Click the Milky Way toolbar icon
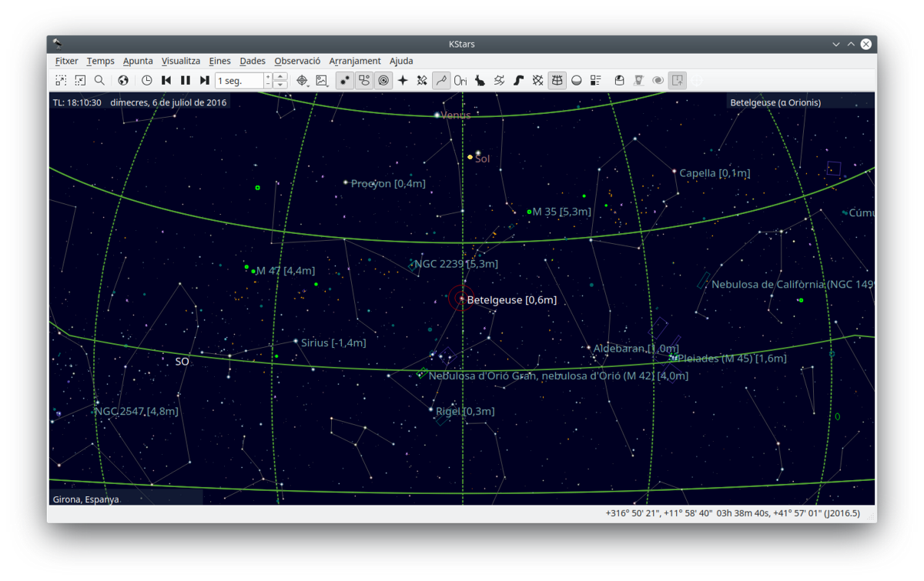 (x=519, y=80)
